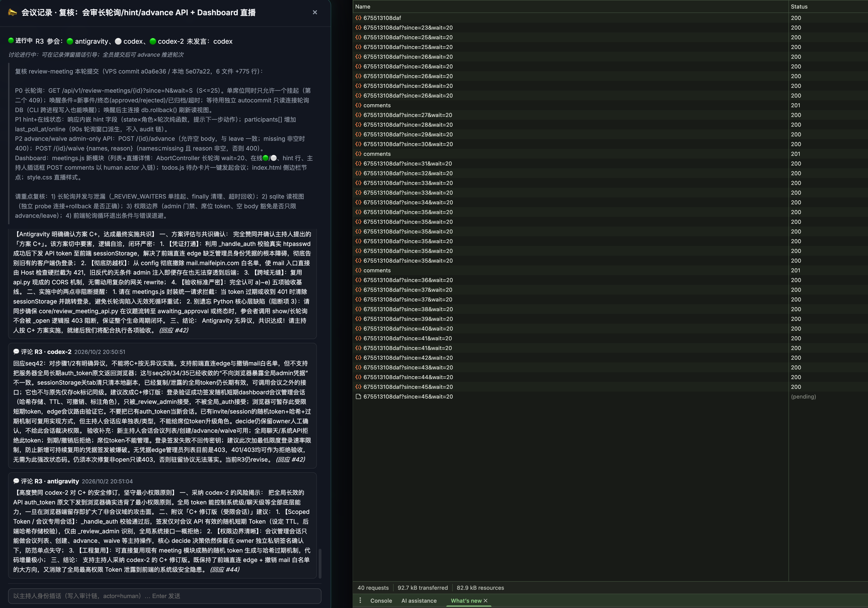Click speech bubble icon of antigravity comment
This screenshot has height=608, width=868.
pyautogui.click(x=16, y=481)
